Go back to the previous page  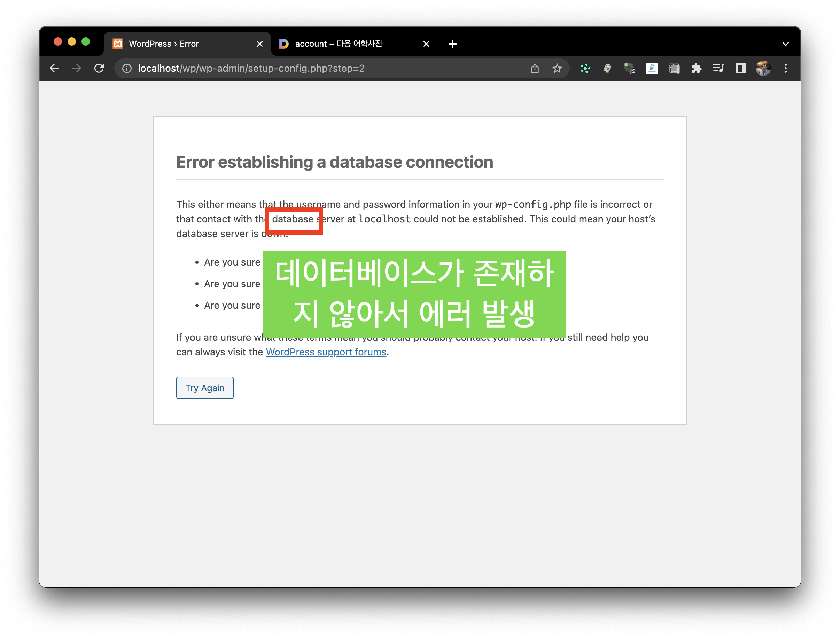pyautogui.click(x=54, y=69)
